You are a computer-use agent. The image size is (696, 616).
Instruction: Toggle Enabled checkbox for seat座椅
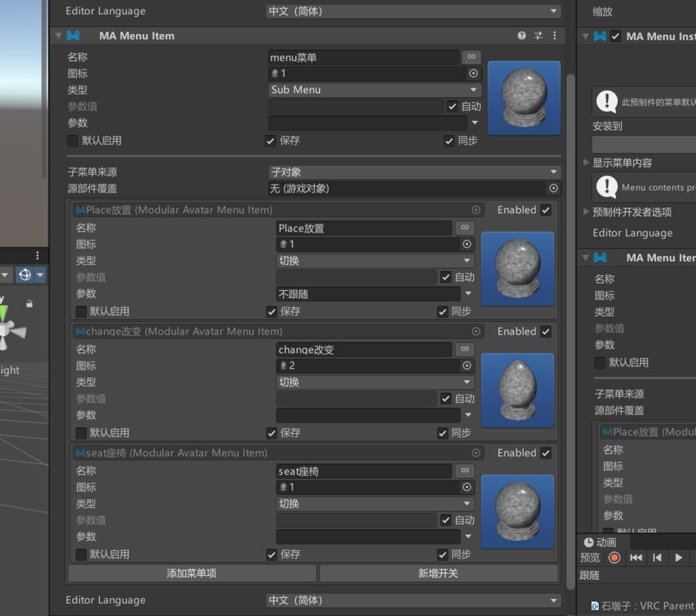pyautogui.click(x=546, y=453)
